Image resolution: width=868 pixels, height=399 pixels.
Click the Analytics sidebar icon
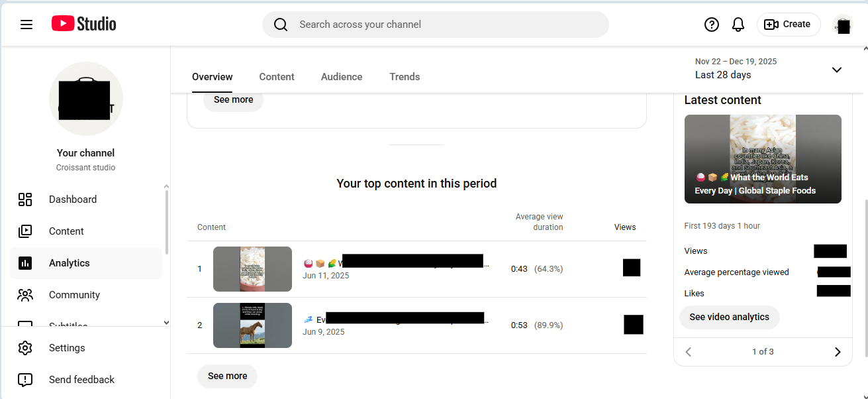pyautogui.click(x=25, y=262)
